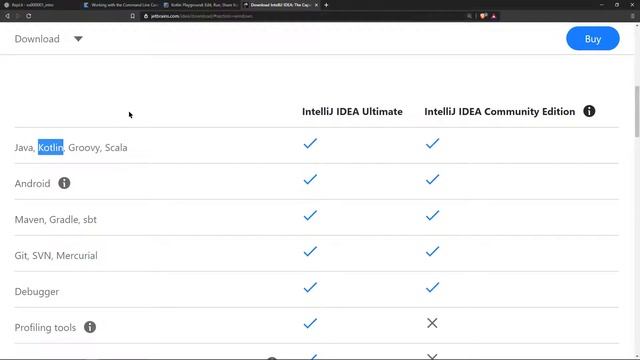Expand the Download dropdown arrow
Screen dimensions: 640x360
pyautogui.click(x=78, y=39)
